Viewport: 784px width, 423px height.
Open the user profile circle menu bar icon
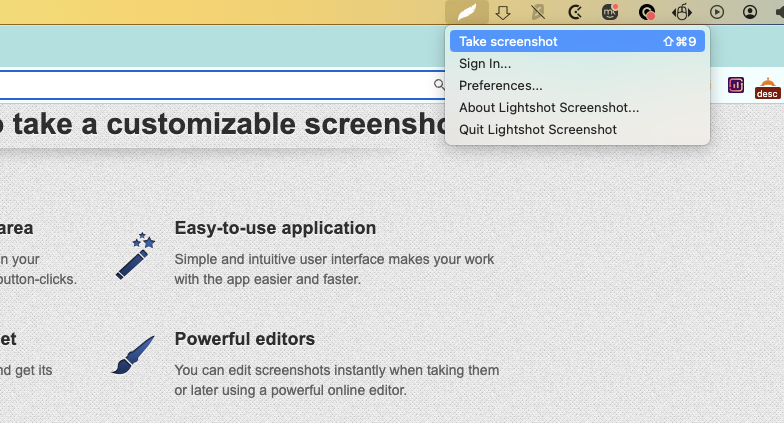750,12
